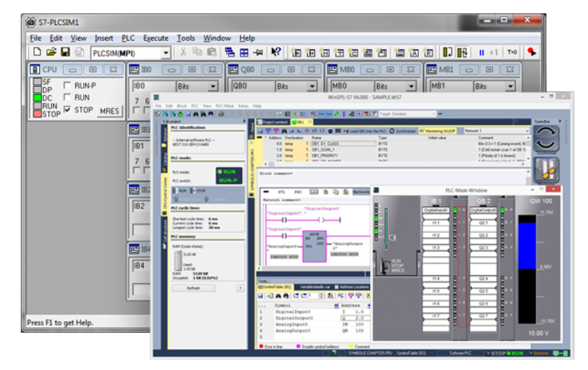
Task: Pause the simulation with the blue pause icon
Action: (x=481, y=53)
